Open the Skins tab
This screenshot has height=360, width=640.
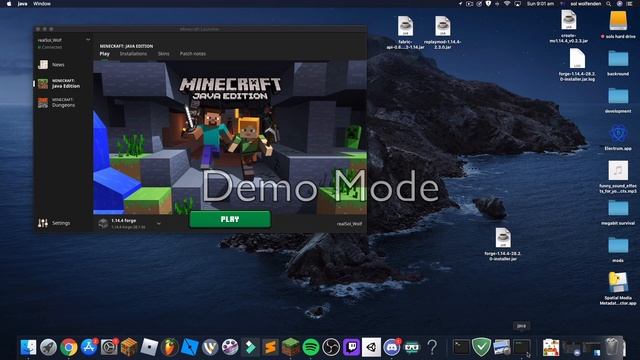(x=164, y=54)
